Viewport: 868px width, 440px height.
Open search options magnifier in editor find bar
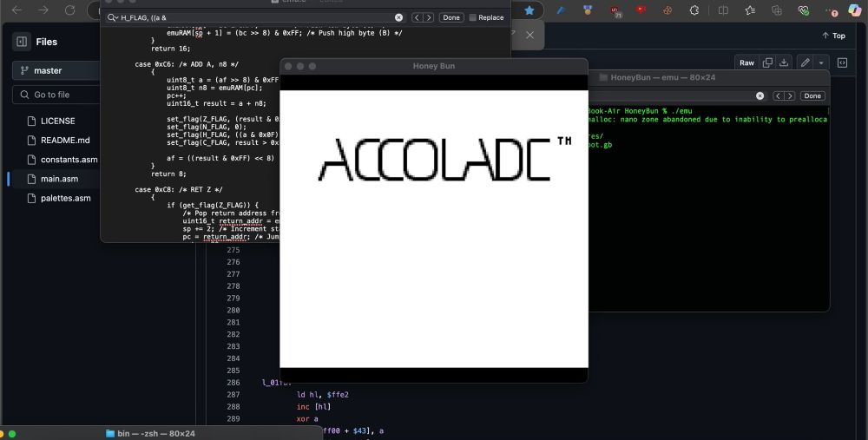(112, 17)
